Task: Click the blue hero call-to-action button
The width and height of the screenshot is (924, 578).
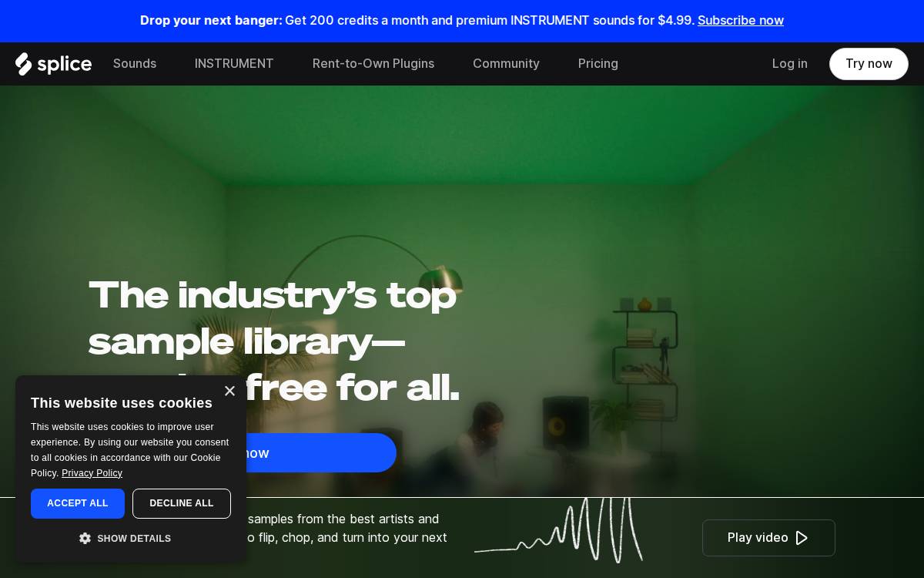Action: tap(321, 453)
